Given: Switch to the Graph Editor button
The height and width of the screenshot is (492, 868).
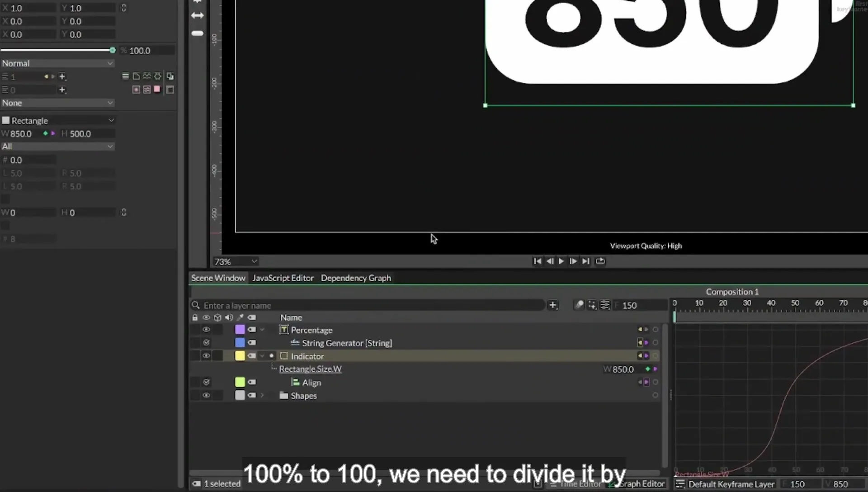Looking at the screenshot, I should 642,484.
